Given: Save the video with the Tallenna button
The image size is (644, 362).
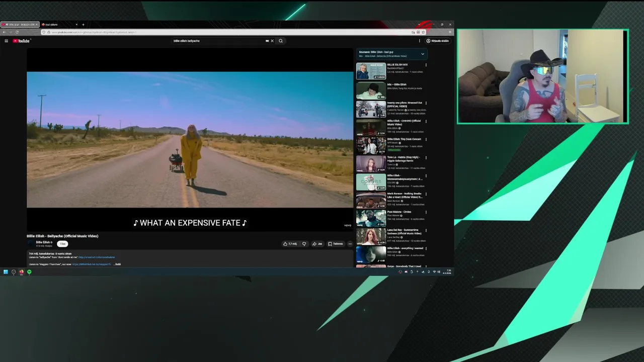Looking at the screenshot, I should pyautogui.click(x=336, y=244).
